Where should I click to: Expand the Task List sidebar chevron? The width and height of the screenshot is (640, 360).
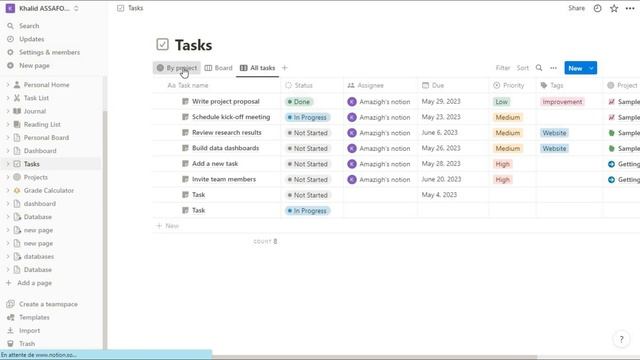tap(7, 98)
